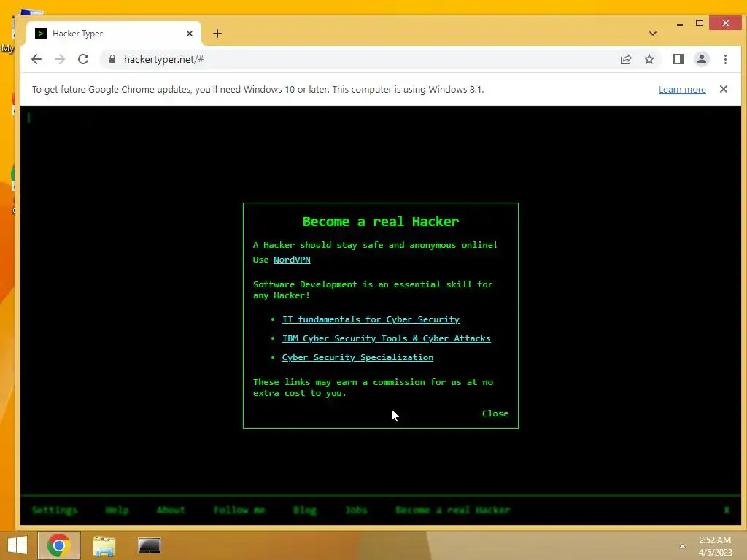747x560 pixels.
Task: Open About in the bottom menu
Action: 171,510
